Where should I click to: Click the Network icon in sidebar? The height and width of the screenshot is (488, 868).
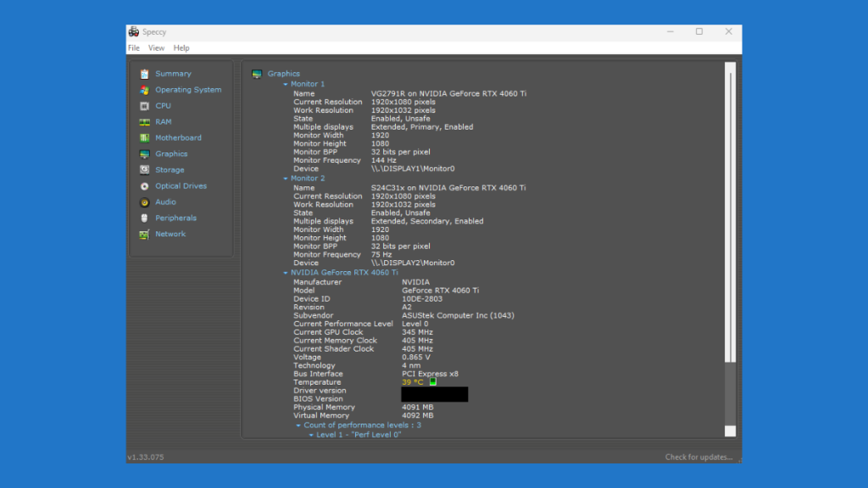pos(144,234)
